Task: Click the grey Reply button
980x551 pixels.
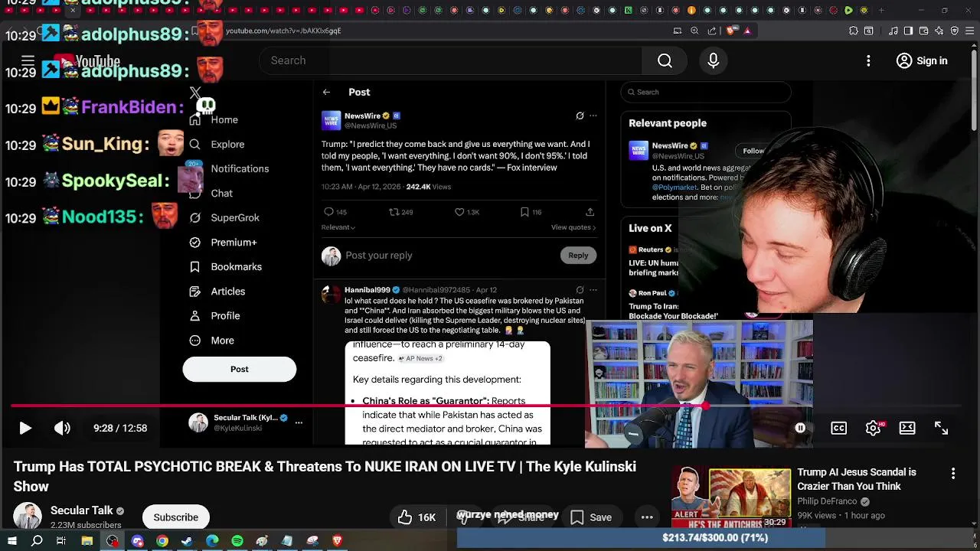Action: 578,256
